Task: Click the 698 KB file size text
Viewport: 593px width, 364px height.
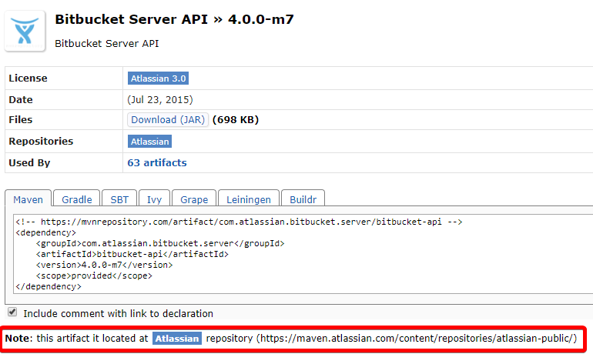Action: [x=236, y=120]
